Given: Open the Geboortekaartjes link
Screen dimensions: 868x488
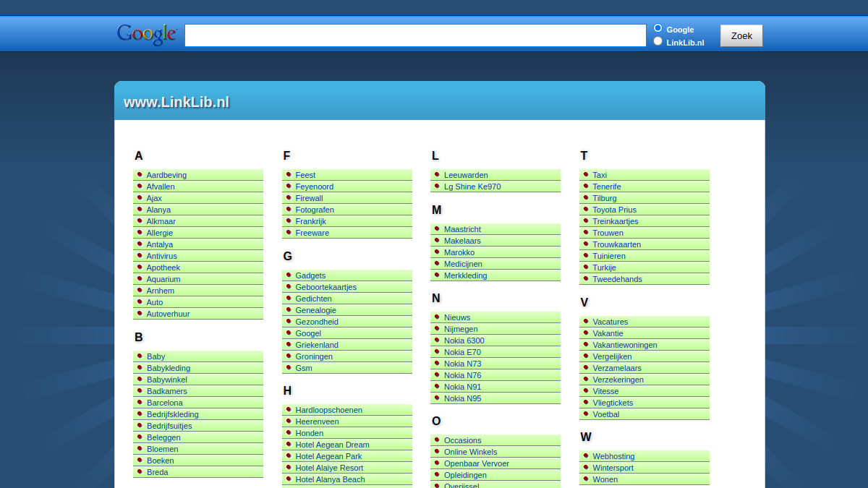Looking at the screenshot, I should coord(326,287).
